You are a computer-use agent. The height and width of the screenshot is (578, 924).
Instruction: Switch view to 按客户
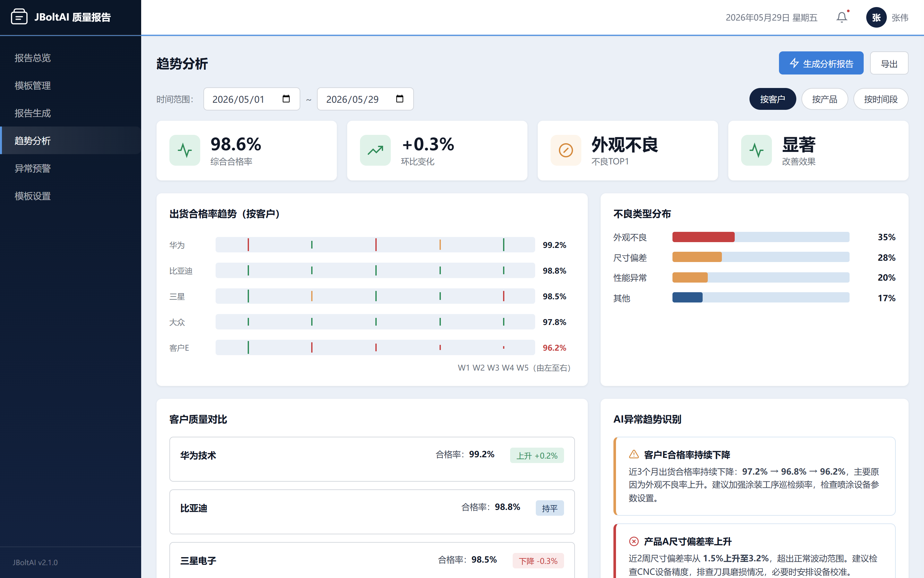[x=773, y=99]
